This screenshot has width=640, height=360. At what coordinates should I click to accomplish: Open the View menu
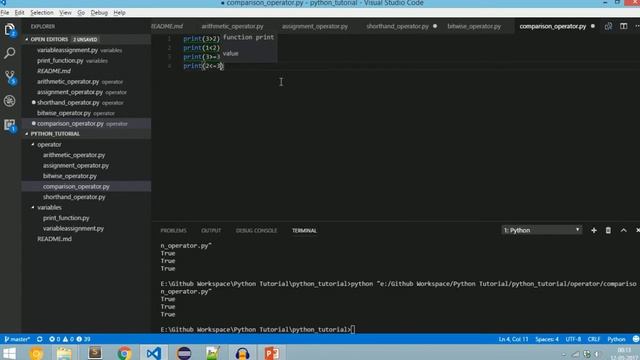65,13
